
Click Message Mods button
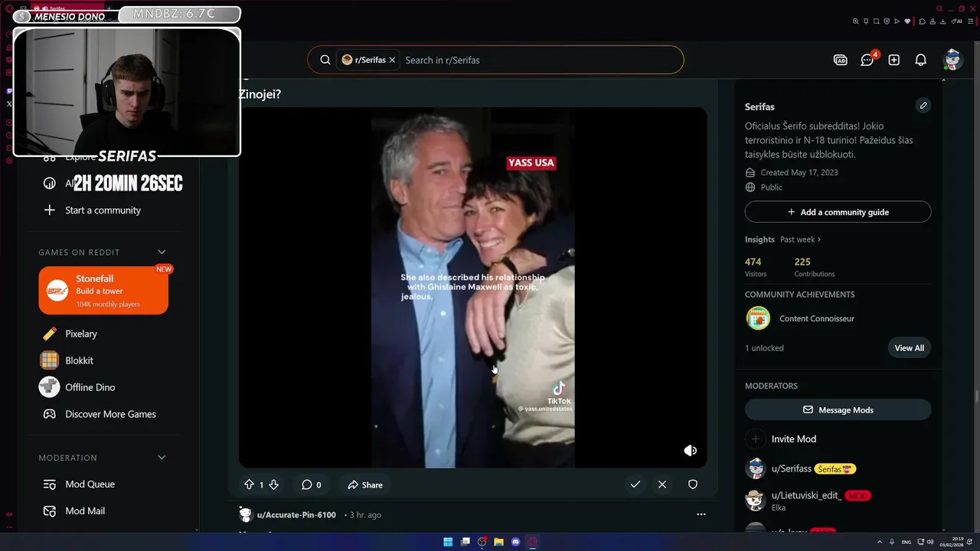(838, 410)
